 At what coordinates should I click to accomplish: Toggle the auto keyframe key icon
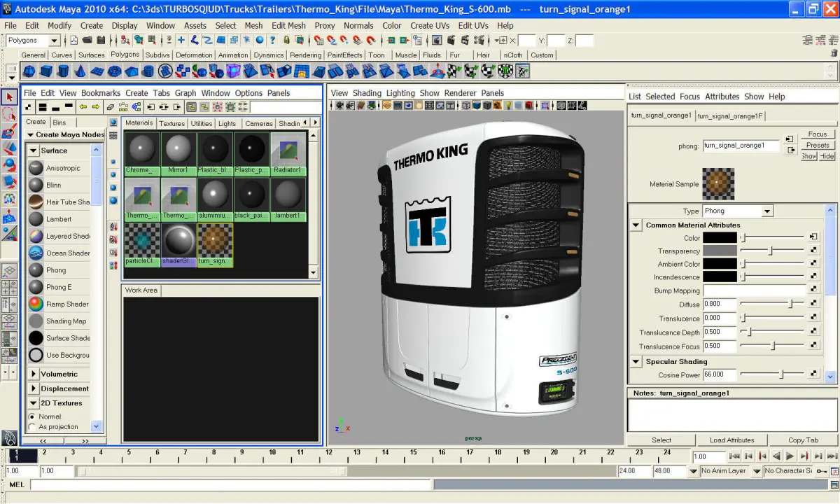pos(820,470)
